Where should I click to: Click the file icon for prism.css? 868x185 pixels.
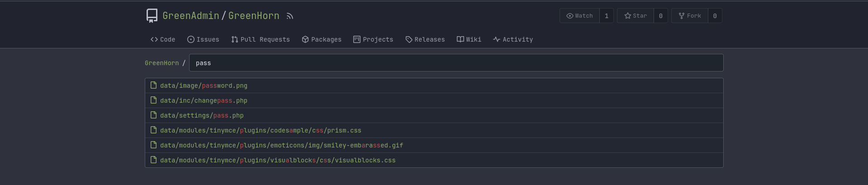click(x=153, y=130)
